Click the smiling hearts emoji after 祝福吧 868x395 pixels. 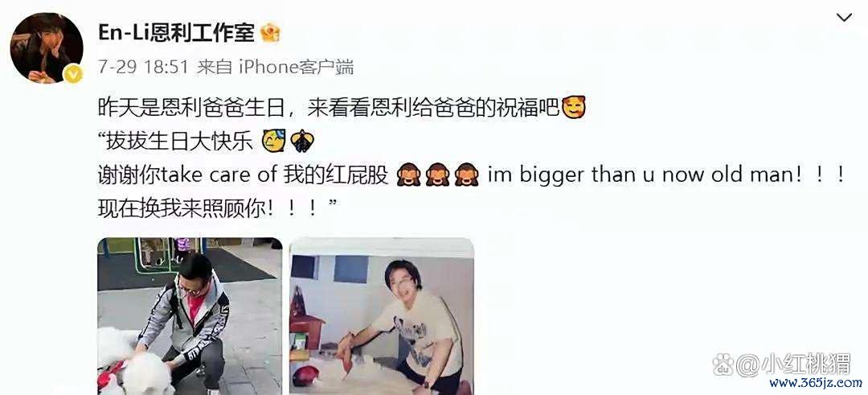click(574, 107)
